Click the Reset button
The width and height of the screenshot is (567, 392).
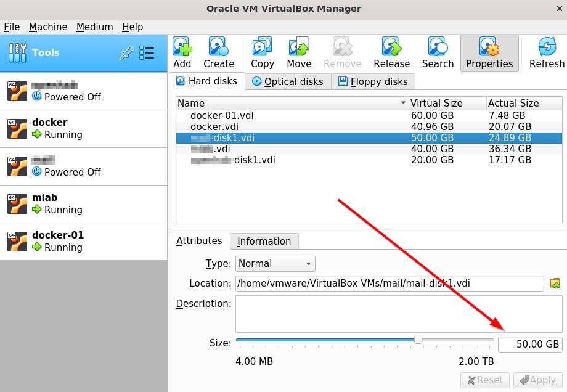pos(485,380)
